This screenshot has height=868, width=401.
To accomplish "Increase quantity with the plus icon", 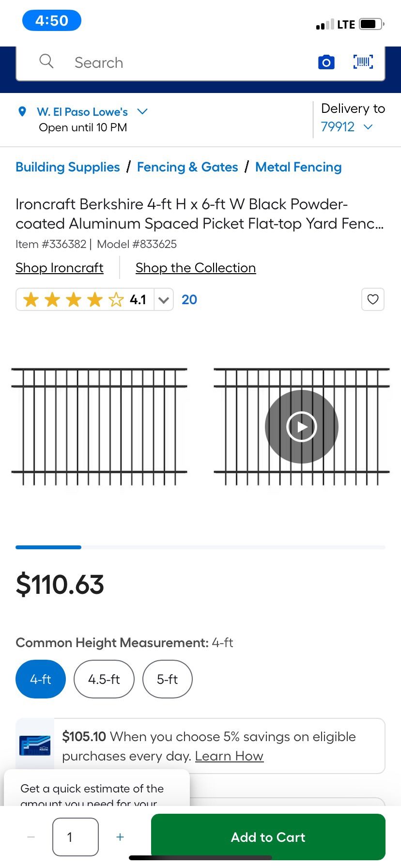I will (120, 837).
